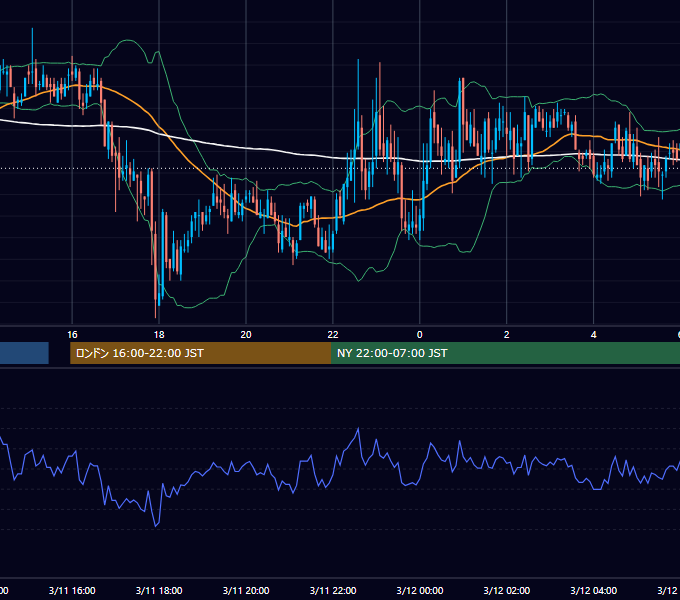Click the '3/11 20:00' date label
This screenshot has height=600, width=680.
[246, 590]
